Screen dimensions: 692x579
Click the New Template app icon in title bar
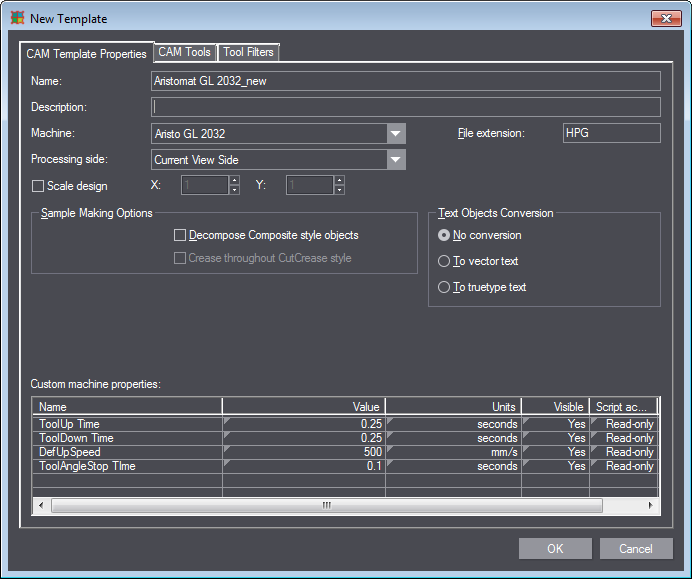(17, 18)
